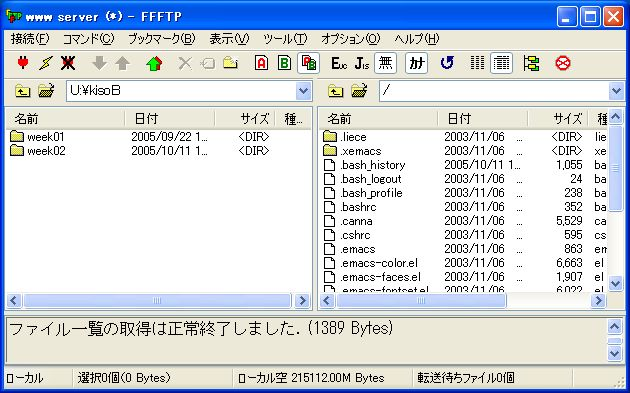Click the .bashrc file icon
Image resolution: width=630 pixels, height=393 pixels.
329,207
